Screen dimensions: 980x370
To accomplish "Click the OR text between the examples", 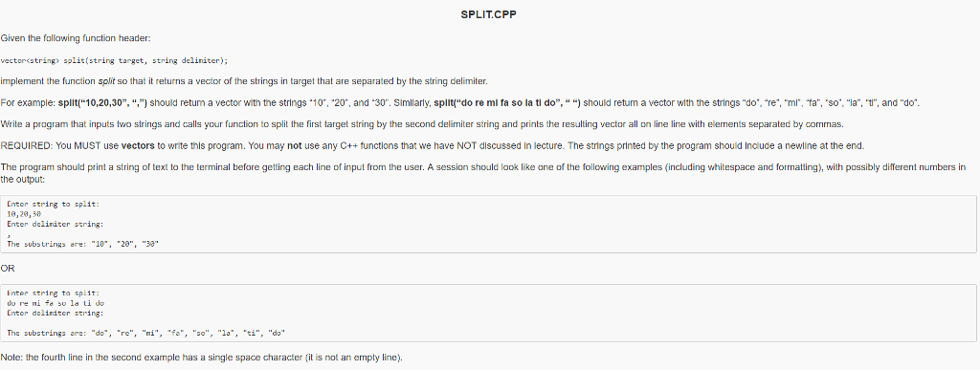I will tap(8, 269).
